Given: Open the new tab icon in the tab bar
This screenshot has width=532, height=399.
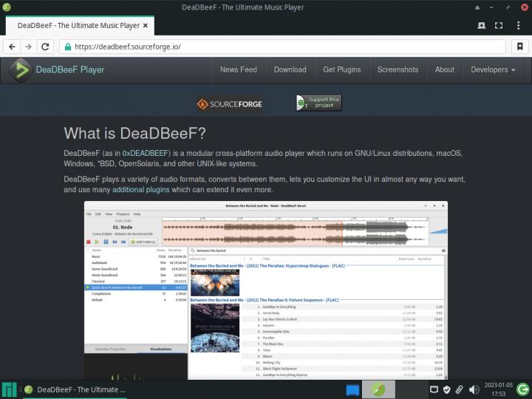Looking at the screenshot, I should (482, 25).
